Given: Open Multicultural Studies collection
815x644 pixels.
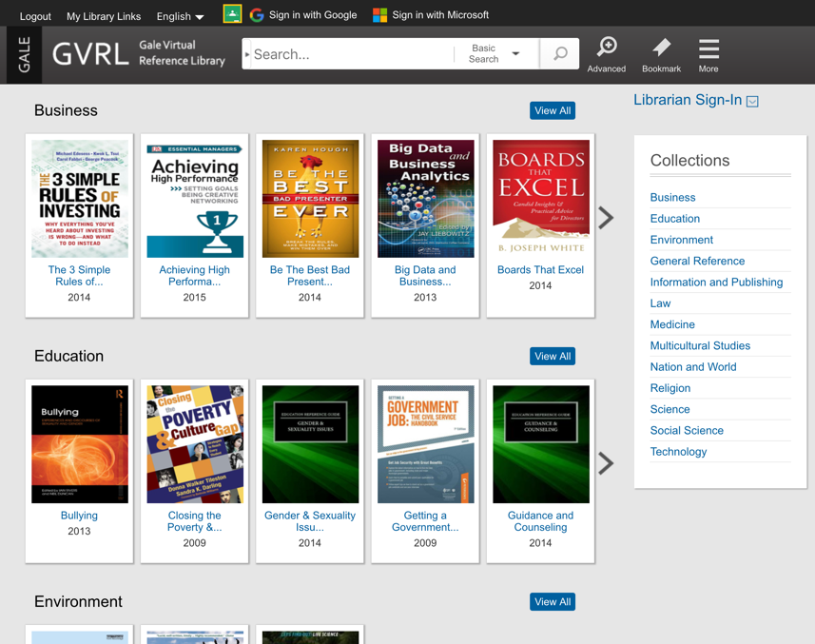Looking at the screenshot, I should [700, 346].
